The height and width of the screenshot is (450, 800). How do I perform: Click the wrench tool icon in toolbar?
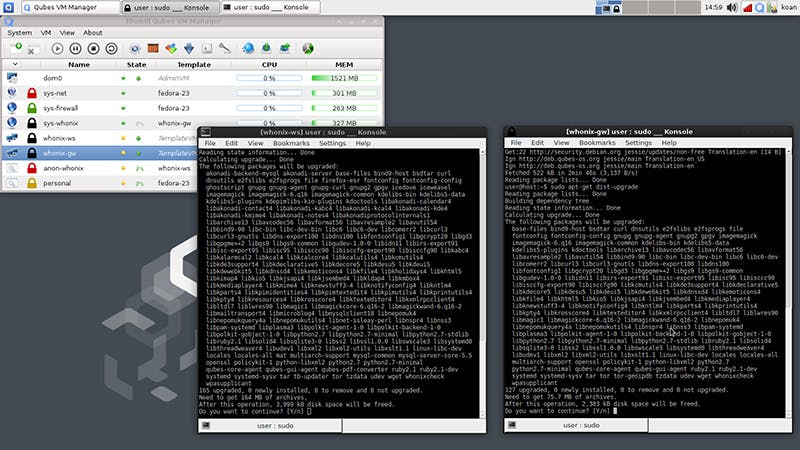click(224, 48)
